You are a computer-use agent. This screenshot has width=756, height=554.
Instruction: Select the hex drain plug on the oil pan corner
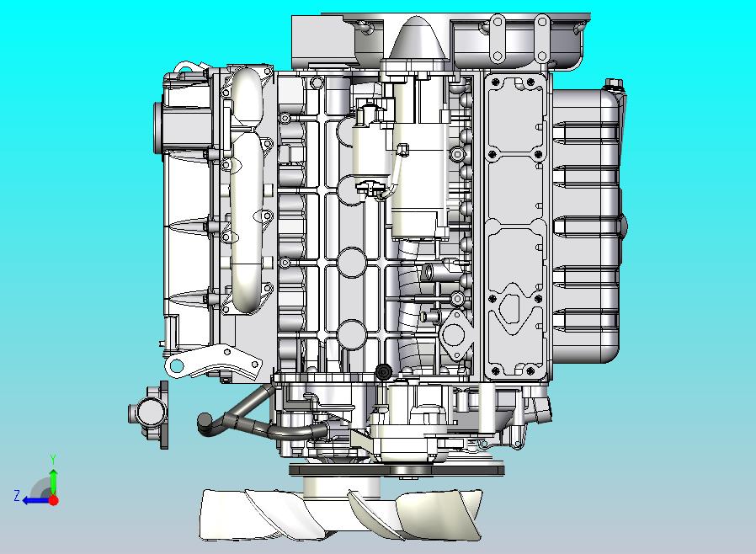(613, 84)
